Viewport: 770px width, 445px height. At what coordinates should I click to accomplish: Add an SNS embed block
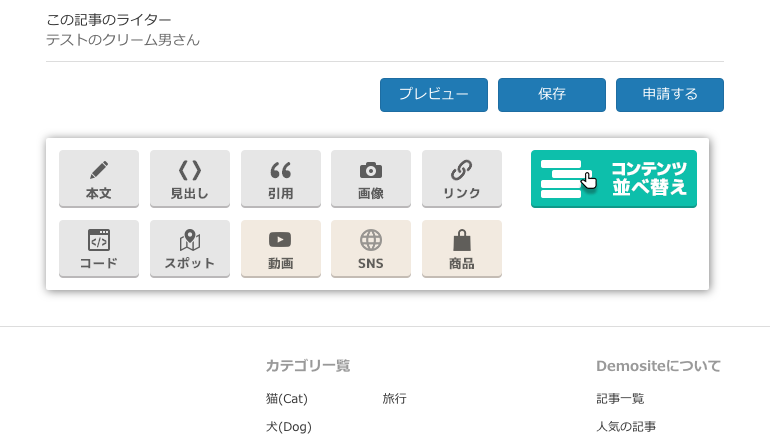click(371, 249)
